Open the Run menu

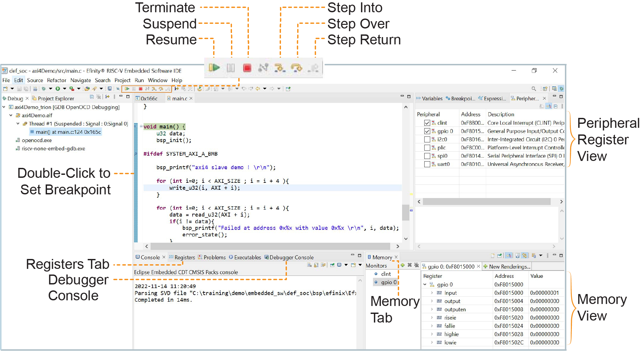139,80
